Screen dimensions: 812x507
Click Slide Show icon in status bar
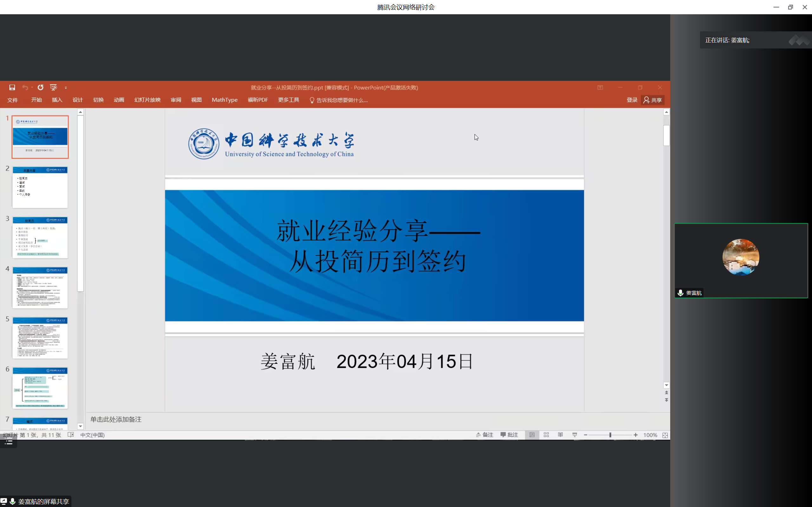(575, 435)
